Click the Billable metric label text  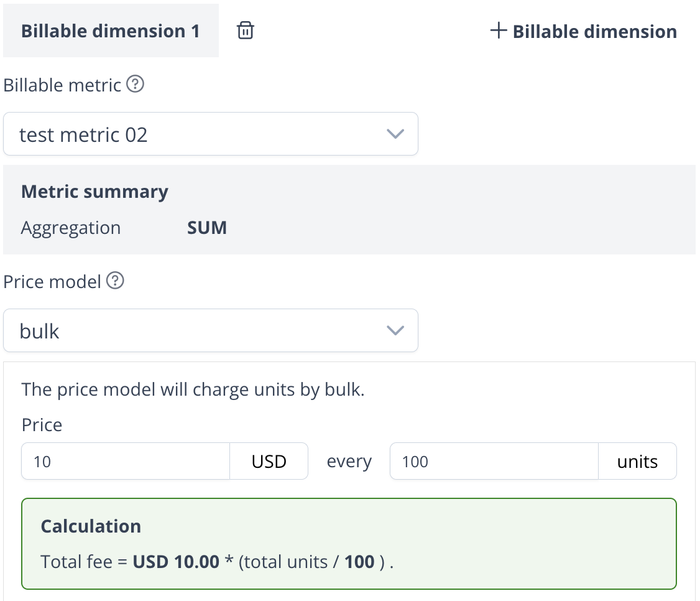click(62, 85)
